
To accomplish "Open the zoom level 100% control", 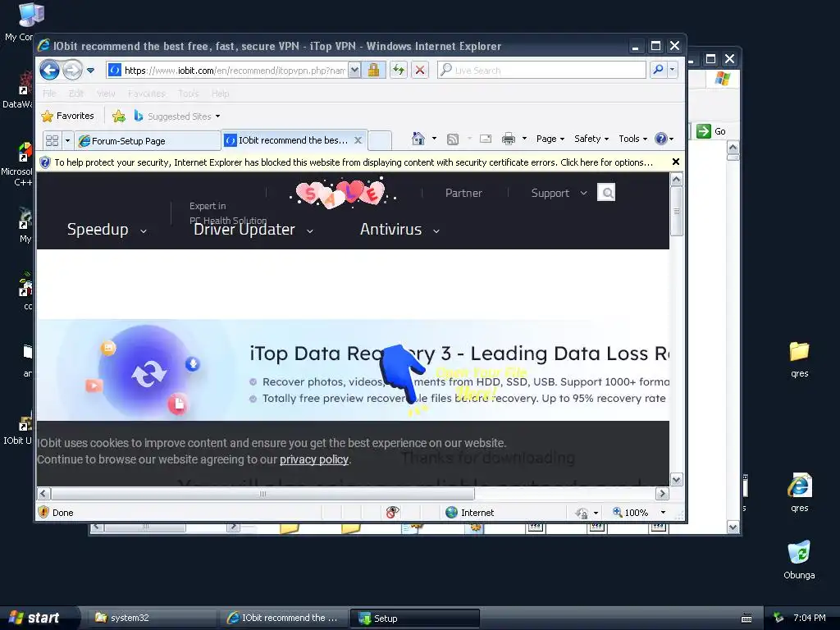I will (631, 513).
